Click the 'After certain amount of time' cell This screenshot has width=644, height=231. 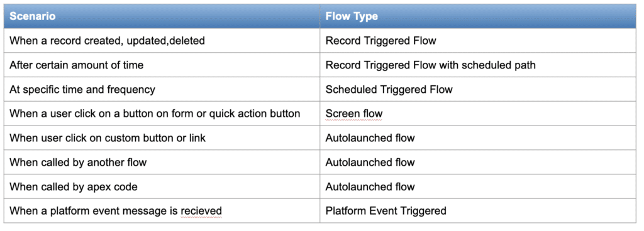pyautogui.click(x=162, y=65)
